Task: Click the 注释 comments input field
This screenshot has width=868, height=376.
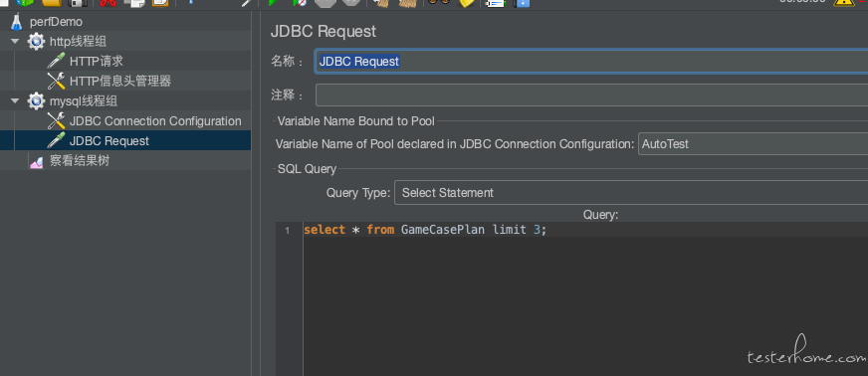Action: [x=591, y=95]
